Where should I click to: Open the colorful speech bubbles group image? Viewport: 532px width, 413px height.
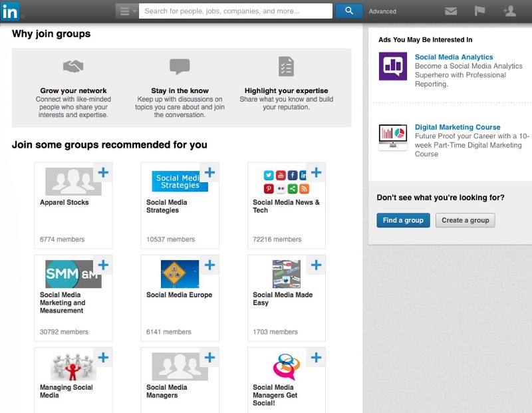click(287, 366)
